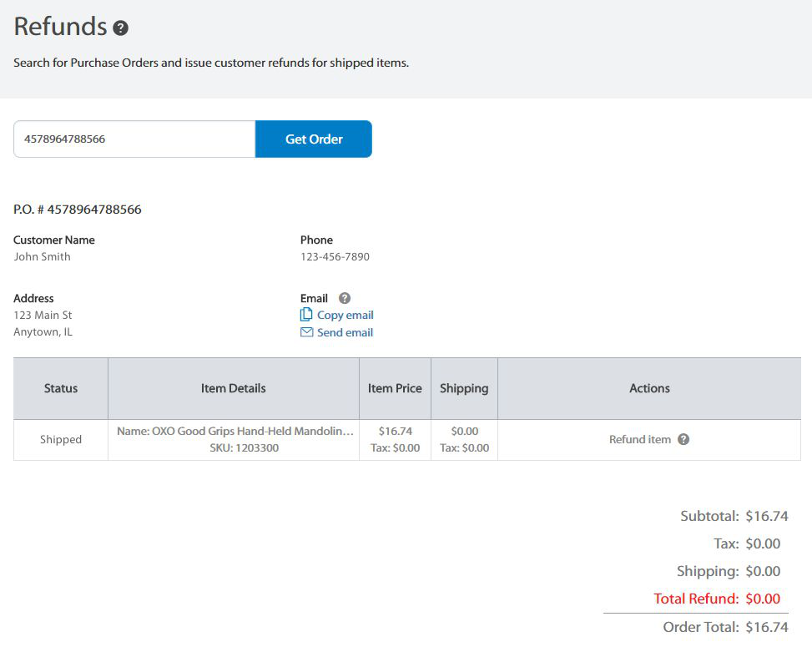
Task: Click the Item Details column header
Action: coord(234,388)
